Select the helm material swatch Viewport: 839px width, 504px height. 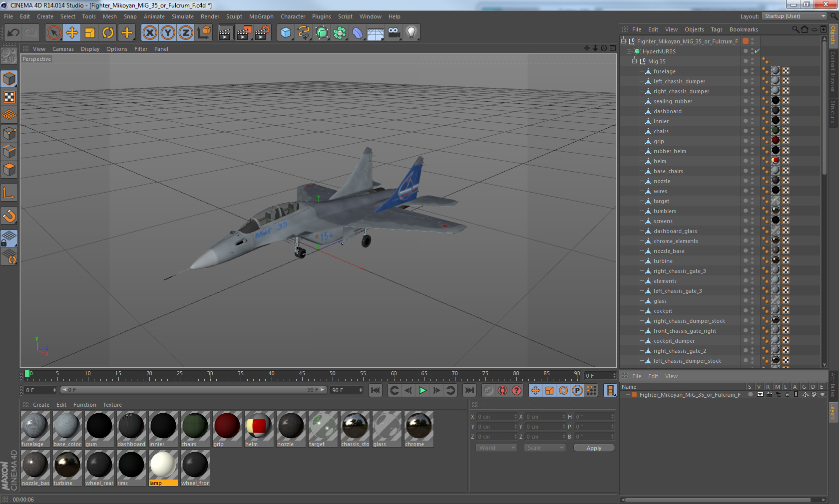(259, 429)
